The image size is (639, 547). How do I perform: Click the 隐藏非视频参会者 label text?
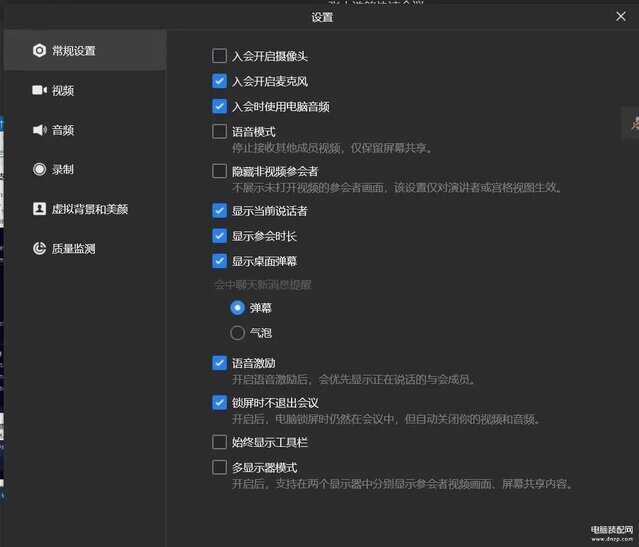click(275, 172)
